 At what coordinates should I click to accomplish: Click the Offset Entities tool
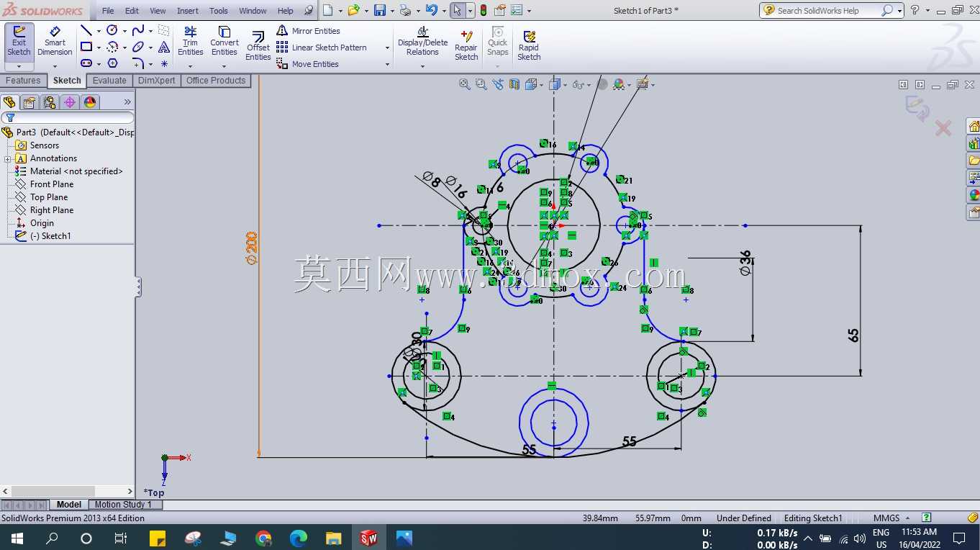pos(258,45)
